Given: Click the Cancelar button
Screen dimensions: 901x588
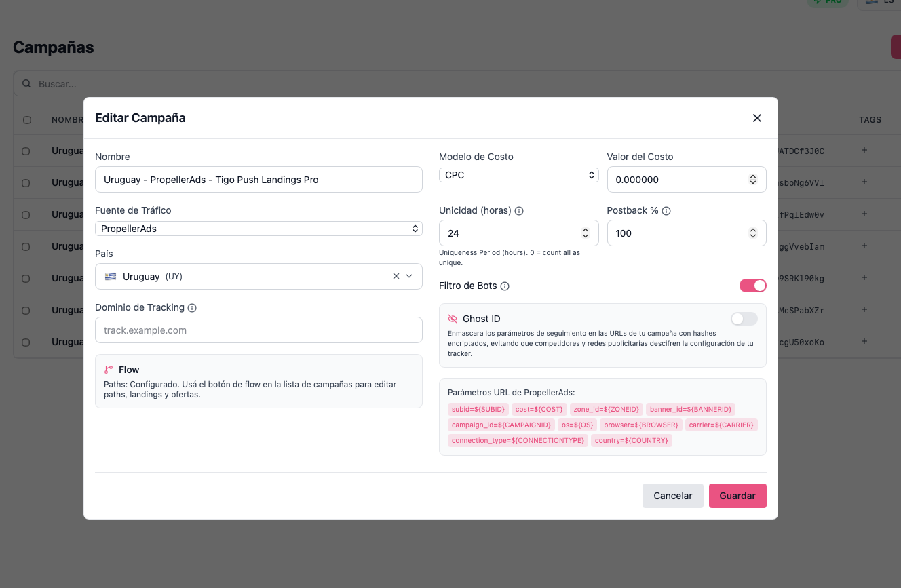Looking at the screenshot, I should (x=673, y=496).
